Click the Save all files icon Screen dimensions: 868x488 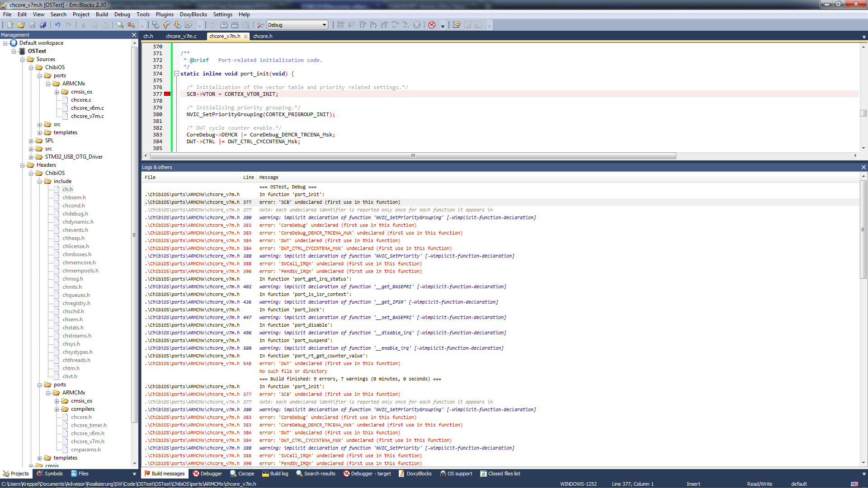[x=43, y=25]
